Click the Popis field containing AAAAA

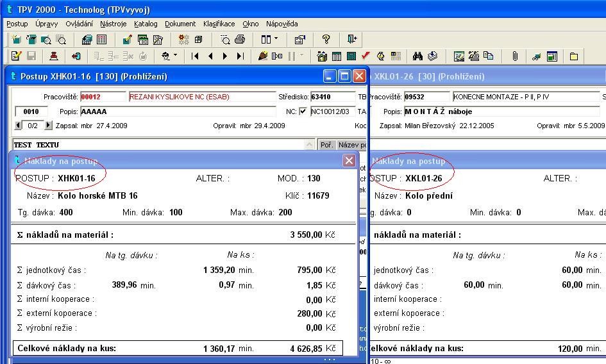[178, 112]
